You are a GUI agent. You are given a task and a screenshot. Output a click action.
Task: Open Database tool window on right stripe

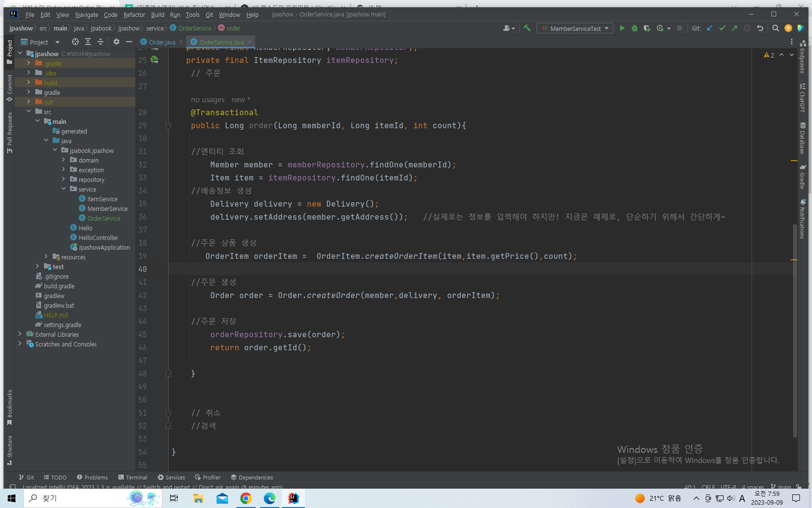click(802, 138)
